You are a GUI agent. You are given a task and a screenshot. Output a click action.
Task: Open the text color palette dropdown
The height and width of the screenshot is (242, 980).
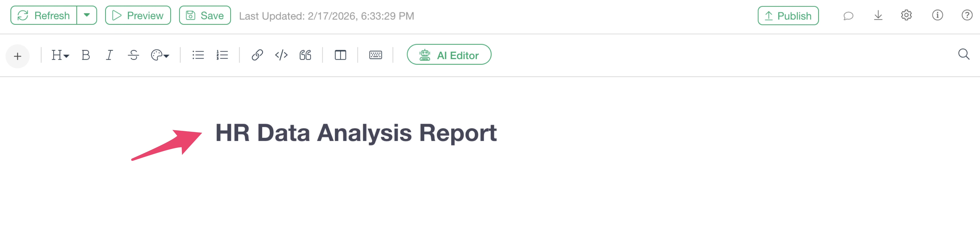pos(160,55)
